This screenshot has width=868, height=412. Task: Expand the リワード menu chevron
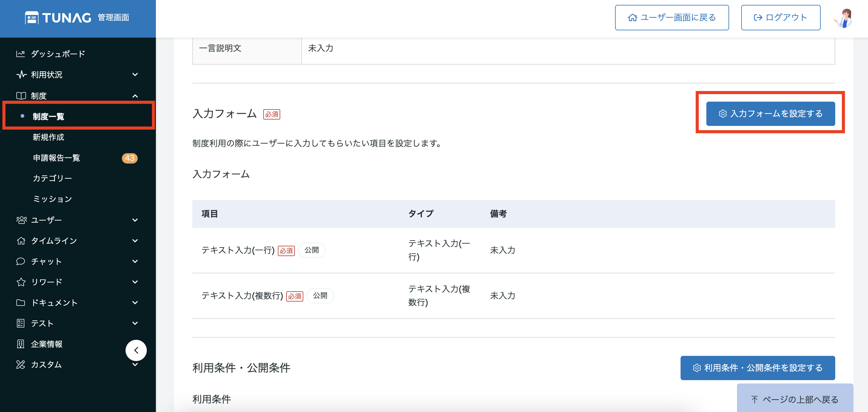click(135, 282)
